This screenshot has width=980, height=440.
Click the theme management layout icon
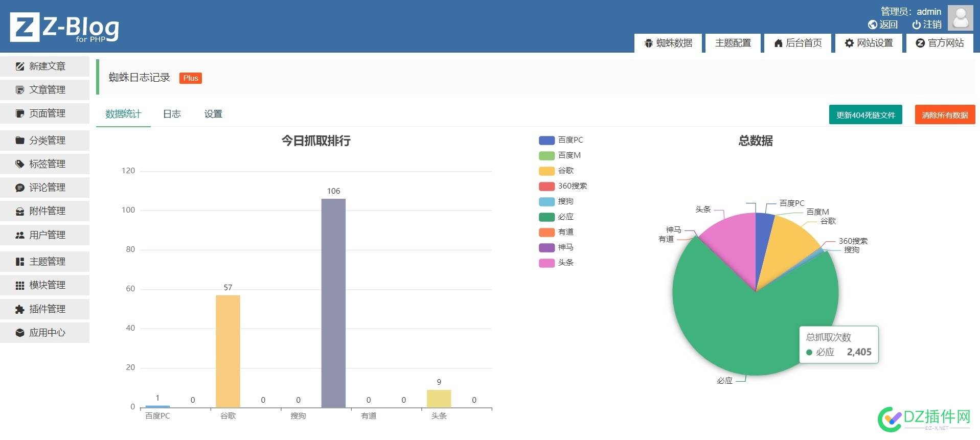(20, 262)
